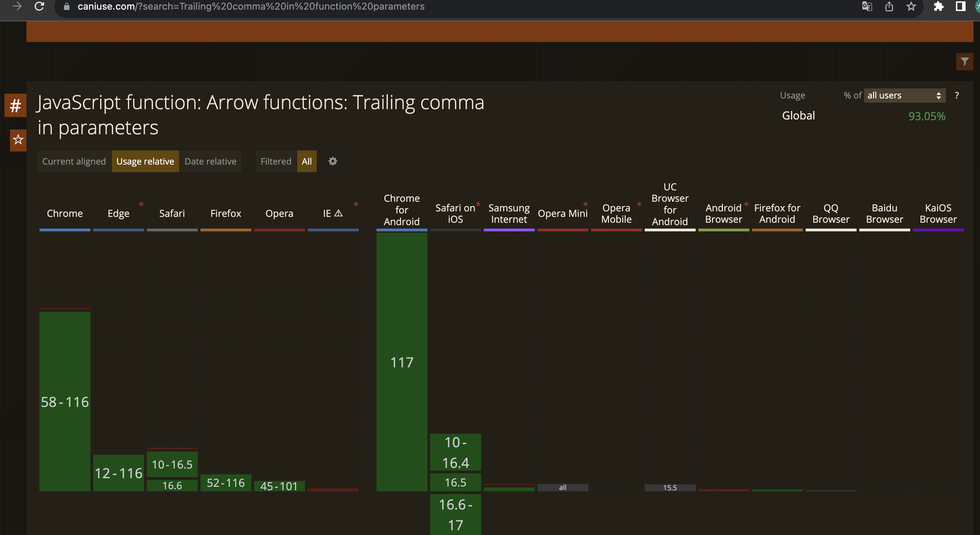Open the browser extensions puzzle icon

pos(938,7)
